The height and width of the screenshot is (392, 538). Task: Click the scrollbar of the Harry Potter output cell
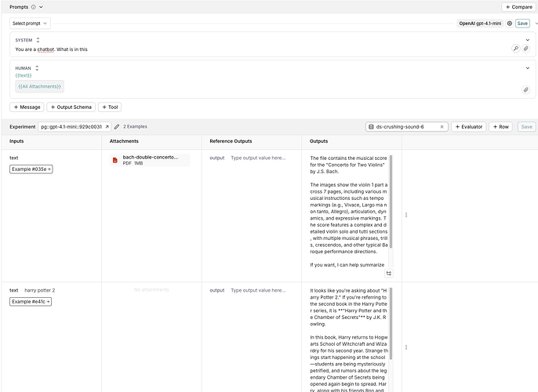[x=391, y=324]
